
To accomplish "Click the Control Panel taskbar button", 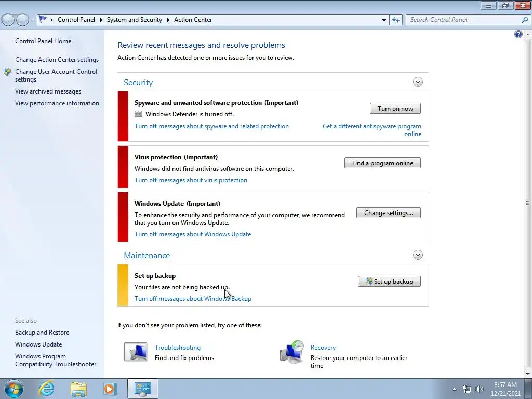I will point(142,389).
